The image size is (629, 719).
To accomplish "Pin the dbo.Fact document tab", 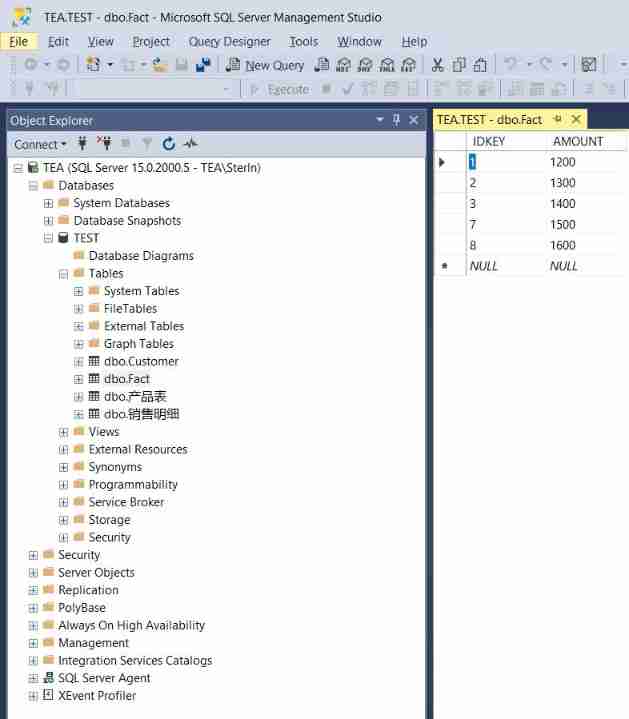I will pos(557,119).
